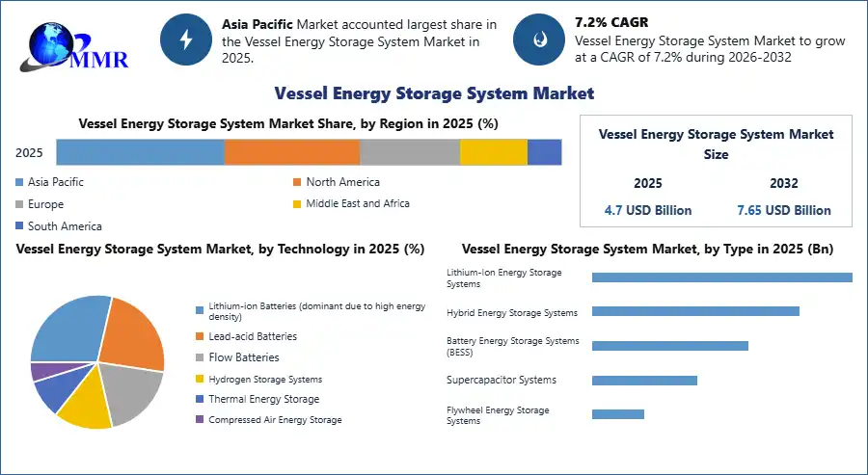The image size is (868, 475).
Task: Click the yellow Middle East bar segment
Action: coord(494,152)
